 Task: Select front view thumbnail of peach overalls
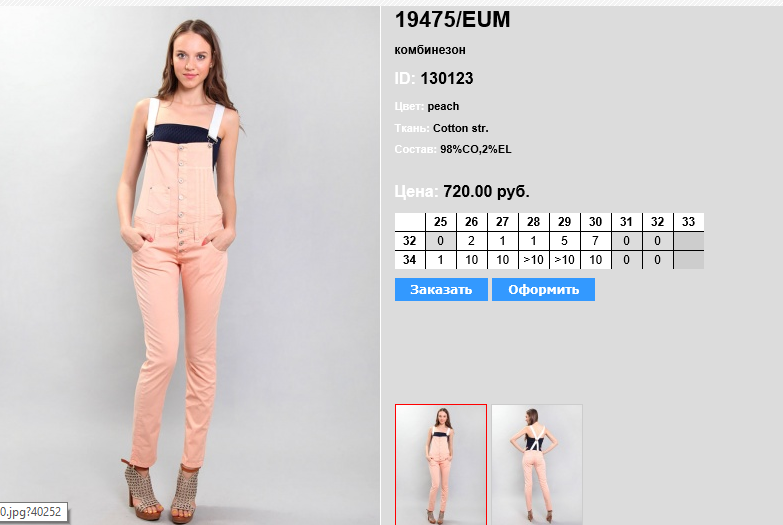coord(441,465)
